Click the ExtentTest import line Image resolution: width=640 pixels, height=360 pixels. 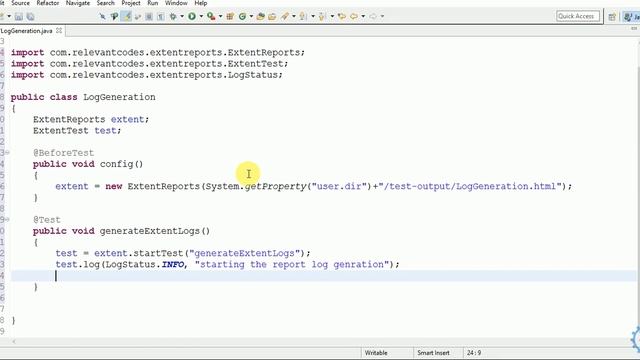coord(149,64)
